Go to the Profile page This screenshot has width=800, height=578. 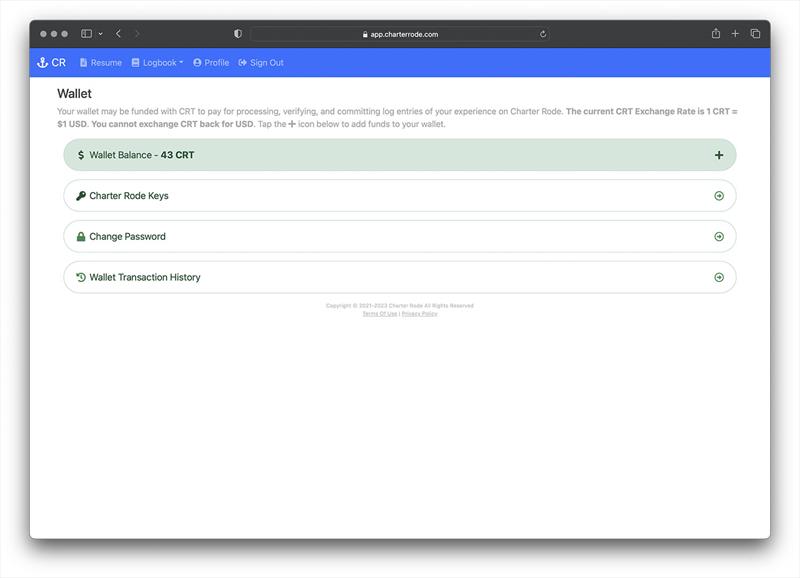[211, 62]
